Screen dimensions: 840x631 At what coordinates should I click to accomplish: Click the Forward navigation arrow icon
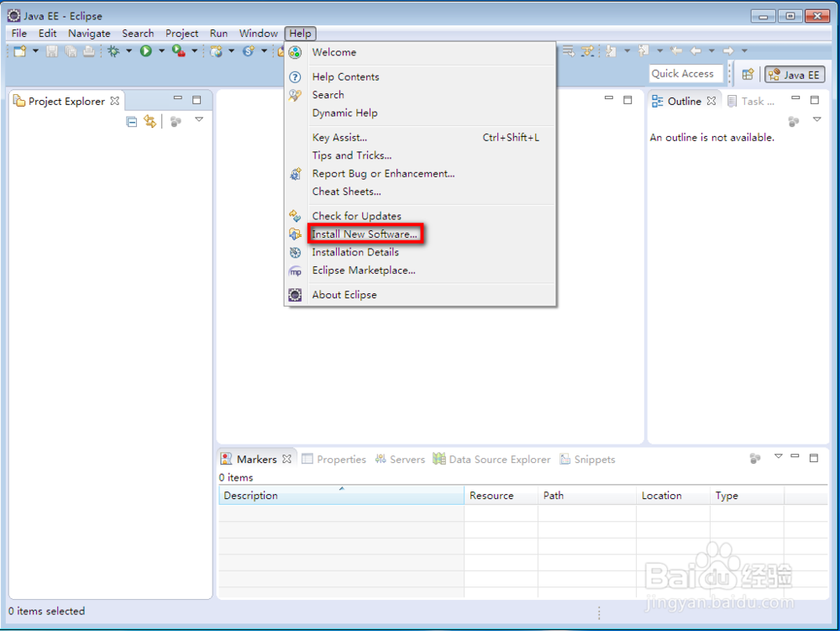(x=728, y=51)
